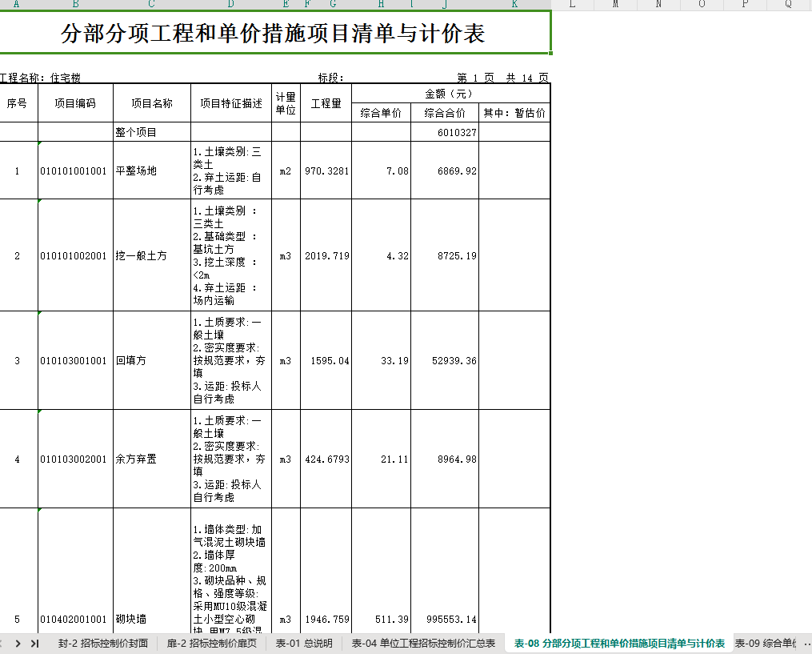The image size is (812, 654).
Task: Click the total price 52939.36 cell
Action: 445,360
